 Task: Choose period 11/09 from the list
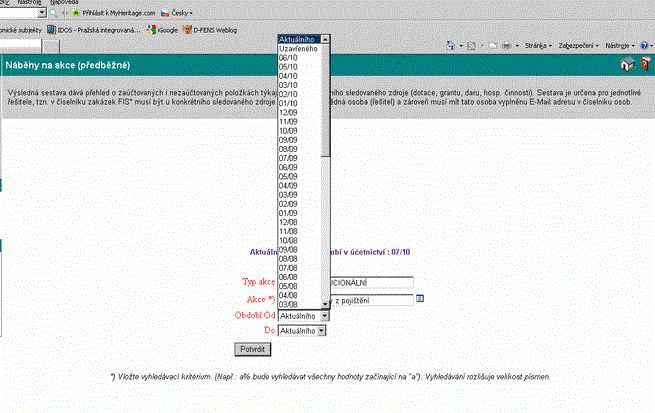coord(300,122)
